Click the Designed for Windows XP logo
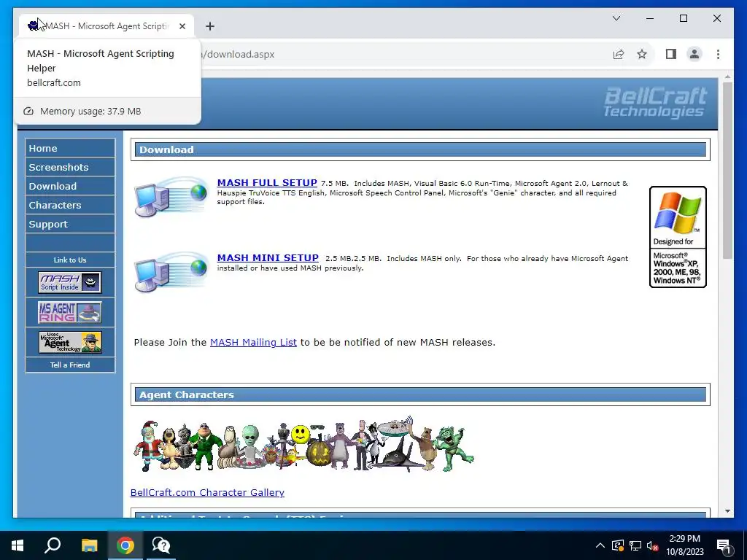This screenshot has width=747, height=560. (x=678, y=237)
